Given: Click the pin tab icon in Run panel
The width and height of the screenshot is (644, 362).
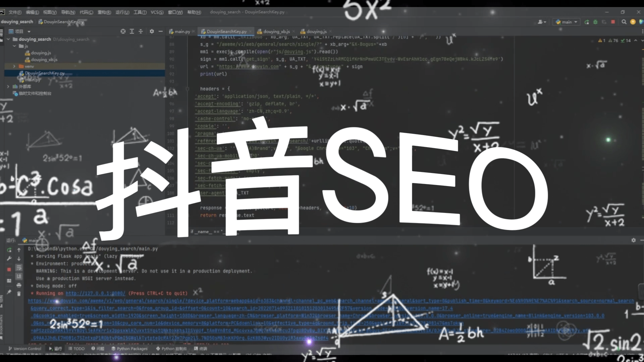Looking at the screenshot, I should [x=9, y=292].
